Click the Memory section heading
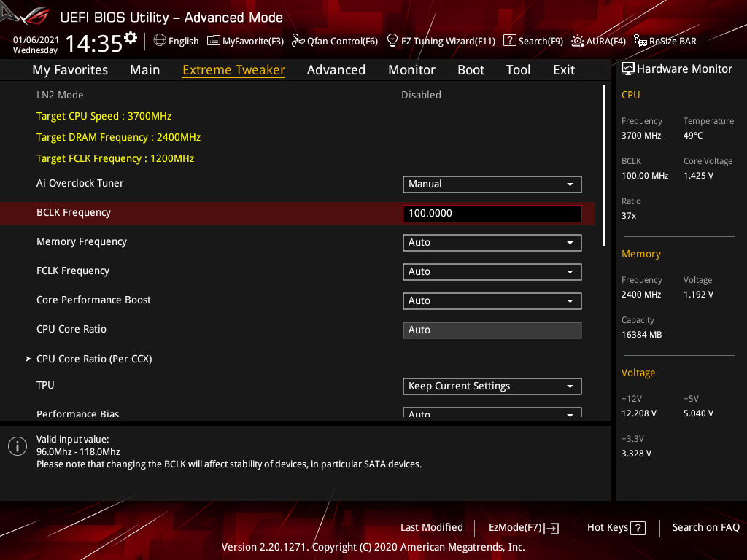Screen dimensions: 747x560 [641, 254]
